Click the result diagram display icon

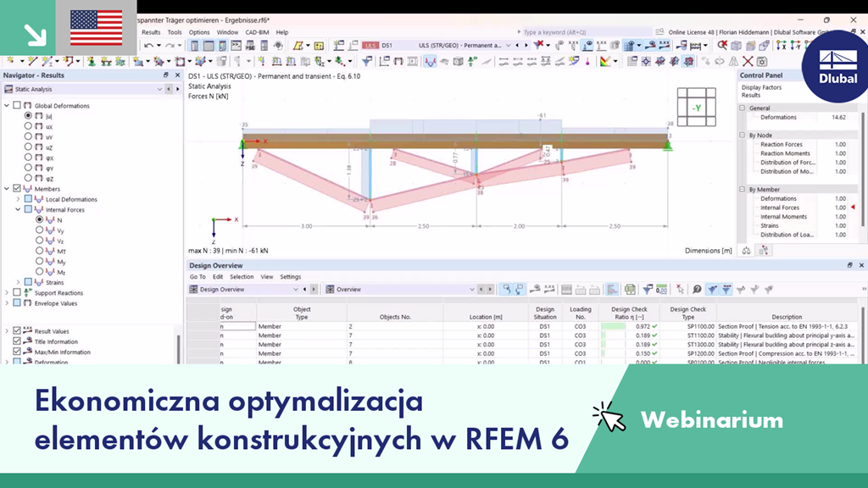[430, 61]
